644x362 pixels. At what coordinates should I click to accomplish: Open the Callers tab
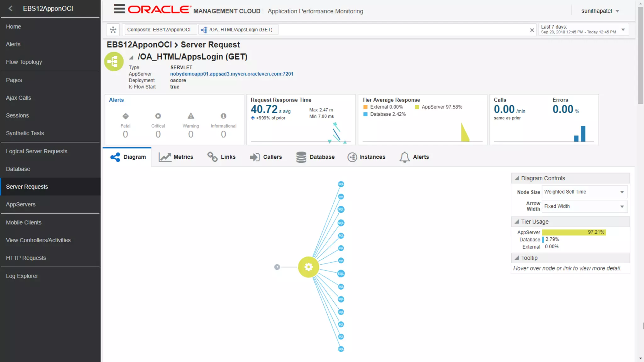tap(266, 157)
